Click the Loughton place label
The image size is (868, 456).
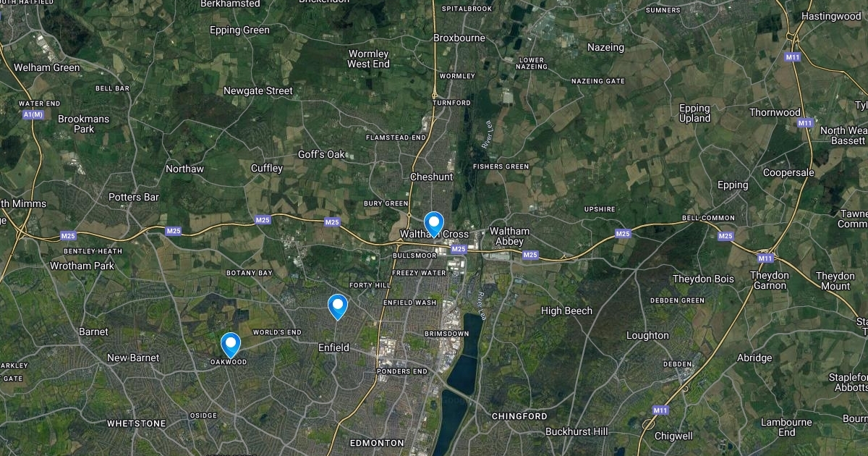coord(647,335)
